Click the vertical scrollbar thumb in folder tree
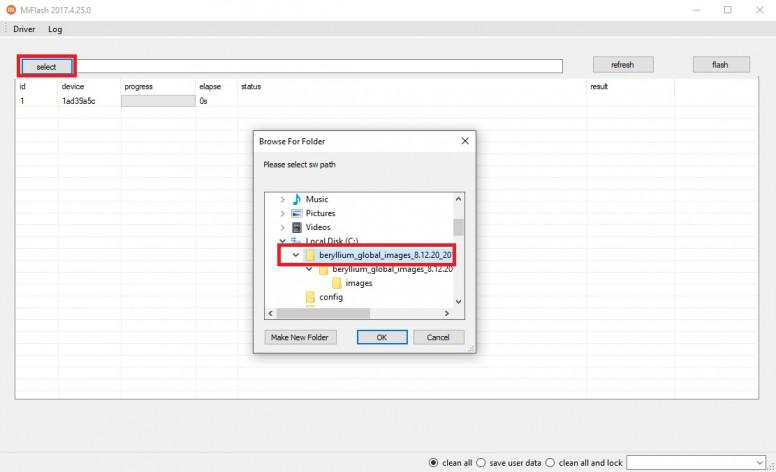 point(458,227)
